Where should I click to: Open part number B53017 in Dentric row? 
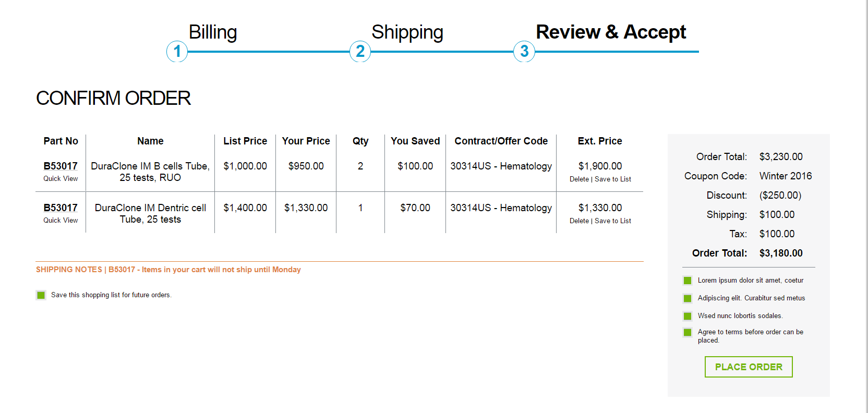(x=61, y=208)
